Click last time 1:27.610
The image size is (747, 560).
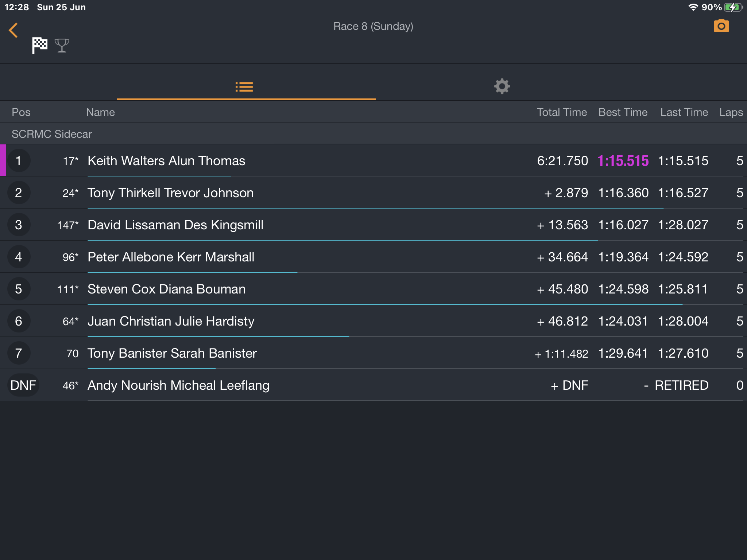(x=683, y=353)
